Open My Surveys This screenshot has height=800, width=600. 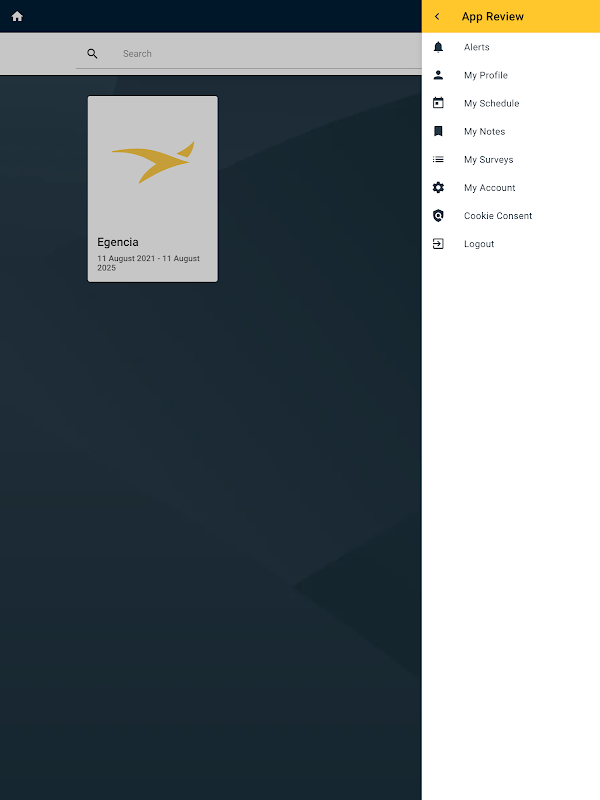pyautogui.click(x=511, y=159)
